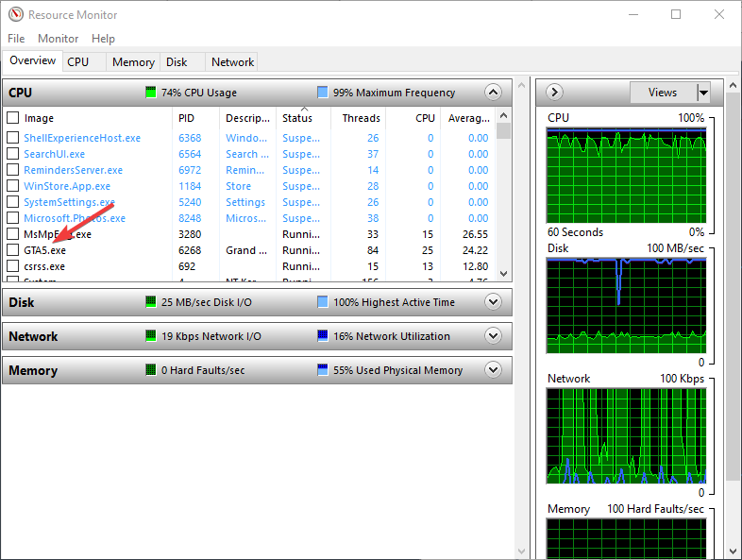Click the blue Highest Active Time indicator
This screenshot has width=742, height=560.
(x=322, y=301)
